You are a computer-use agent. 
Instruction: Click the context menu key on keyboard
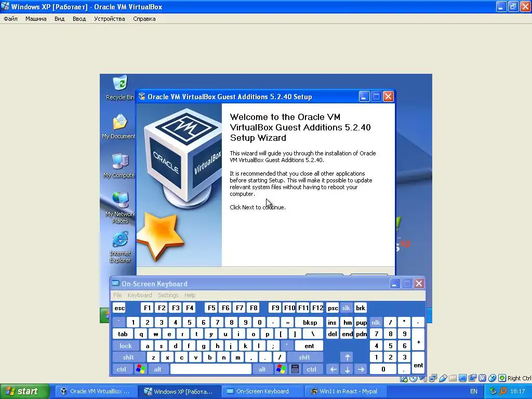point(295,369)
